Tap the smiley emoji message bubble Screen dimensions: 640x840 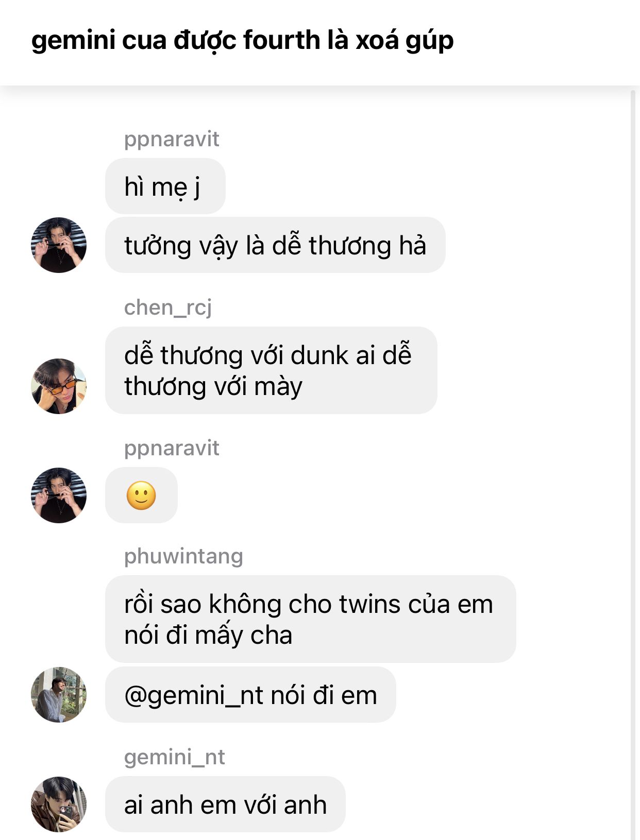[141, 495]
